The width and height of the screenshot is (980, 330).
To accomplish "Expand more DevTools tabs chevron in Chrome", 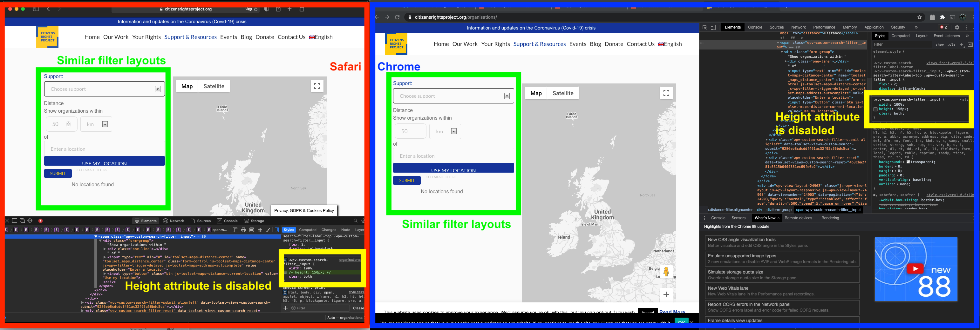I will coord(916,27).
